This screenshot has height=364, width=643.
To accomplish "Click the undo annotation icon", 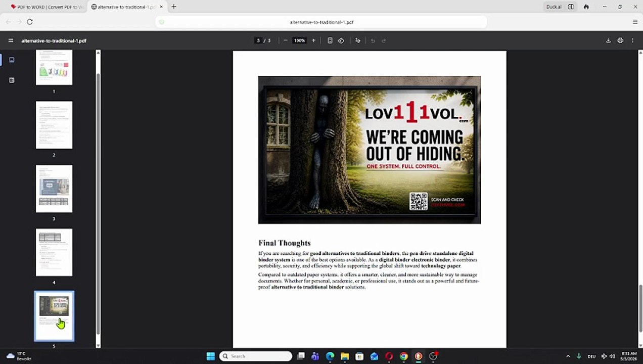I will (373, 40).
